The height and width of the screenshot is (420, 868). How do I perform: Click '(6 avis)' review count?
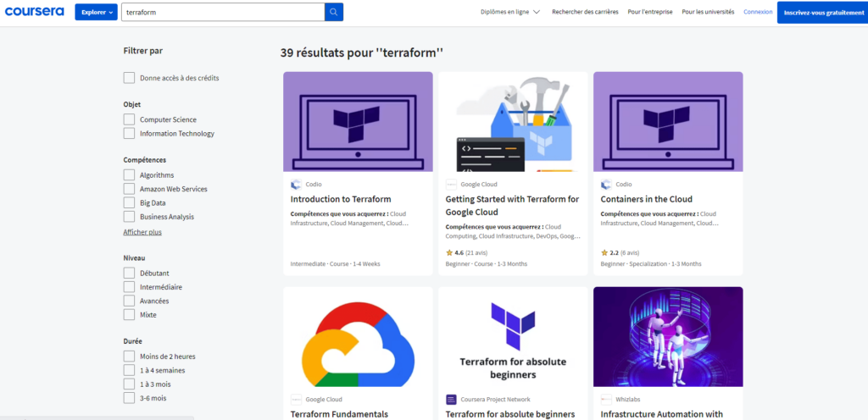pyautogui.click(x=630, y=252)
